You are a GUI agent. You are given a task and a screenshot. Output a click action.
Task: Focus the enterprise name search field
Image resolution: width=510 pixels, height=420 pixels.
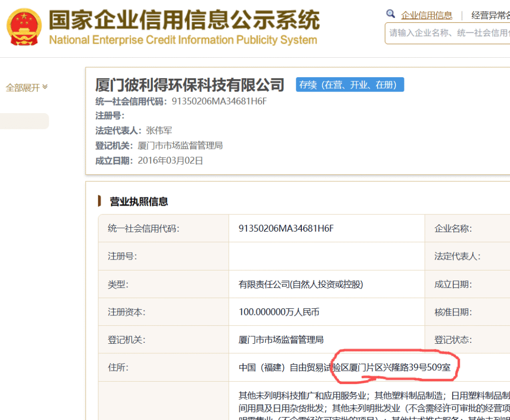448,33
